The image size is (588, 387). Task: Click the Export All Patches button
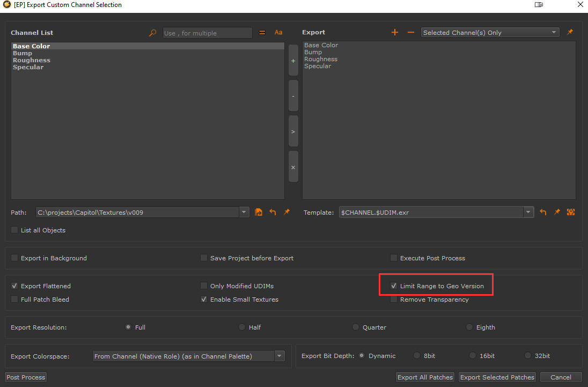425,377
